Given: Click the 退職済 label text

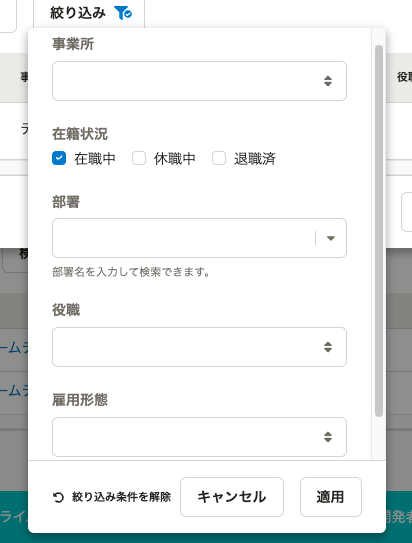Looking at the screenshot, I should pos(254,159).
